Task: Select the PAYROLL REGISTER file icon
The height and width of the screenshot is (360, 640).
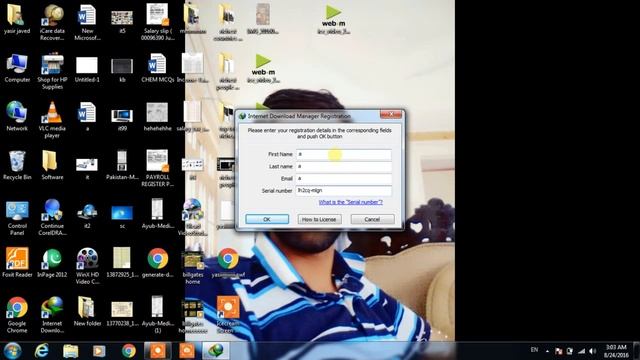Action: (158, 169)
